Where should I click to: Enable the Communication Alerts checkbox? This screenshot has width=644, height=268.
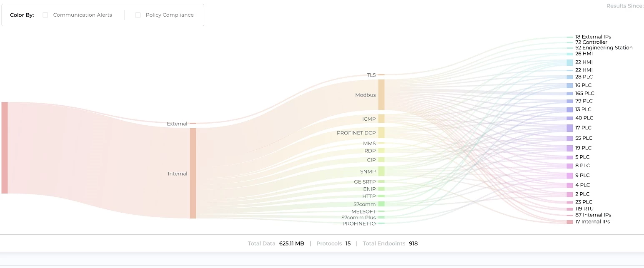[45, 15]
